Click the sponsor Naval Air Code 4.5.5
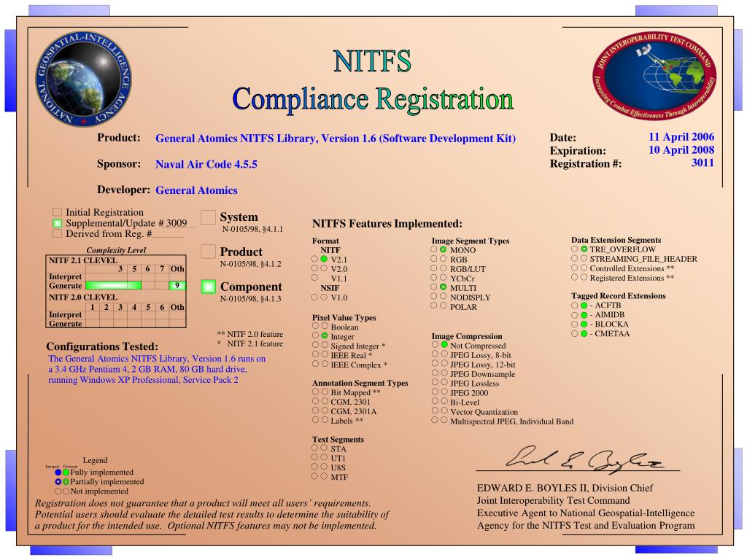 click(206, 164)
